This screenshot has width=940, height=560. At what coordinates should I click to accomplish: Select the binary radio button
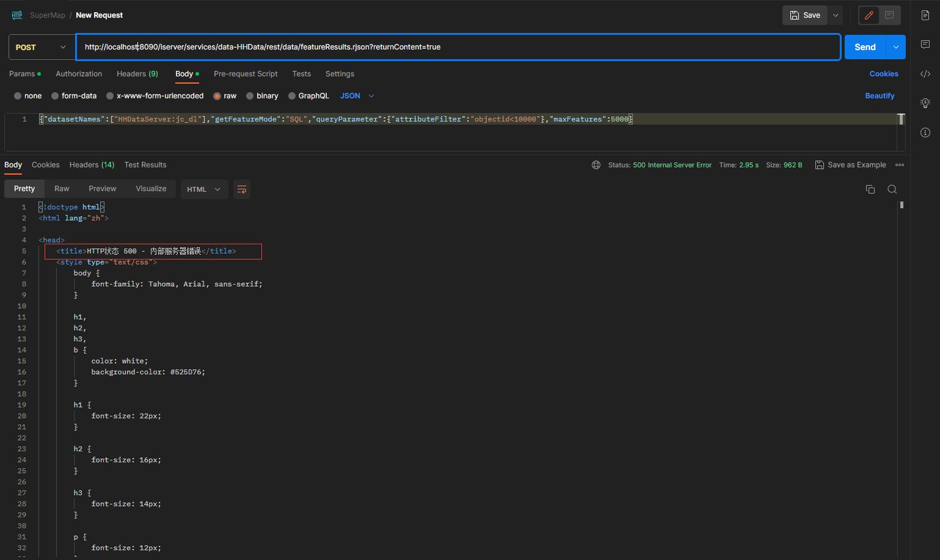point(250,96)
